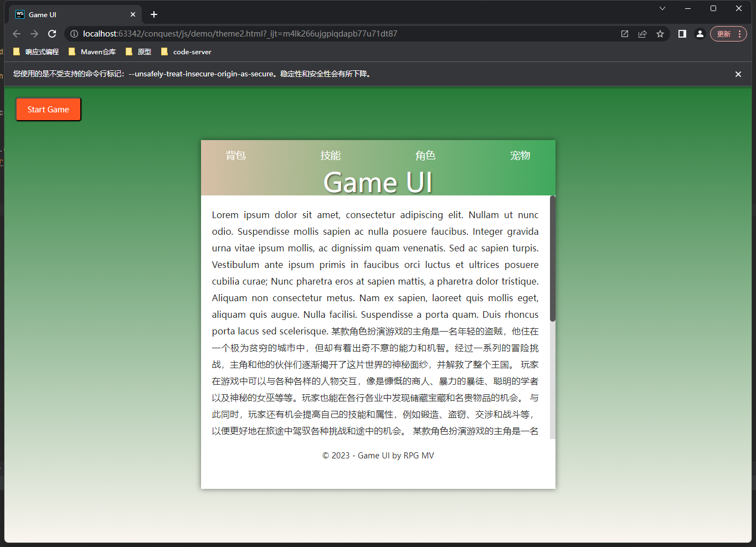Focus the address bar URL

[x=240, y=34]
